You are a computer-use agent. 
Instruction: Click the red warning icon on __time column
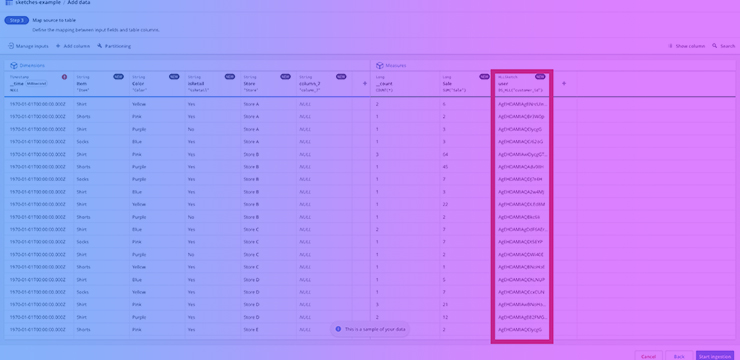[x=65, y=77]
